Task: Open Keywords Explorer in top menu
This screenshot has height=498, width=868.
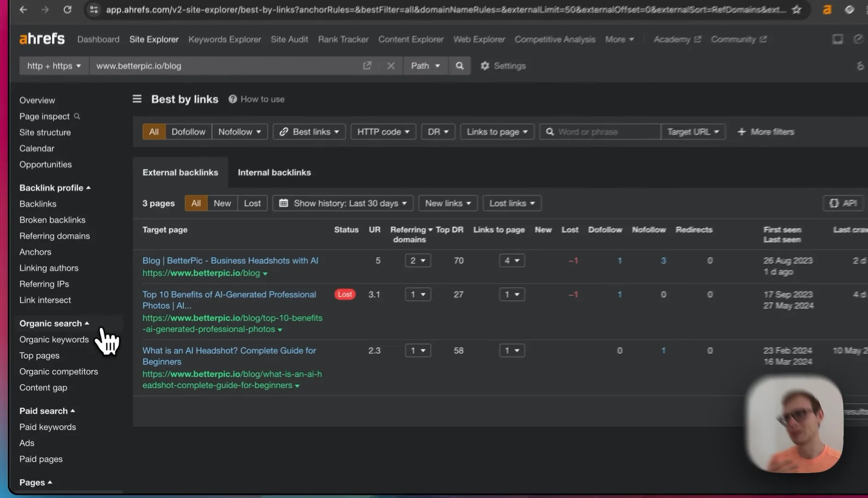Action: coord(224,39)
